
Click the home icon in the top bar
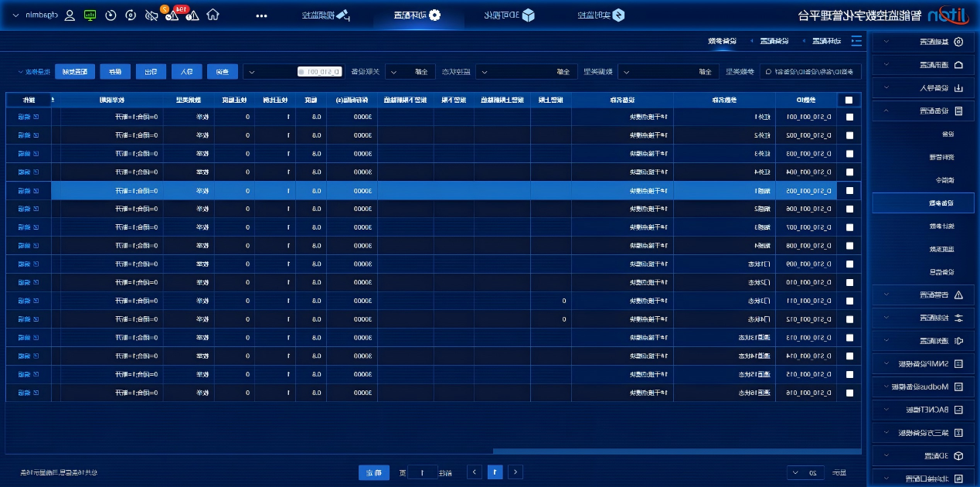coord(214,15)
